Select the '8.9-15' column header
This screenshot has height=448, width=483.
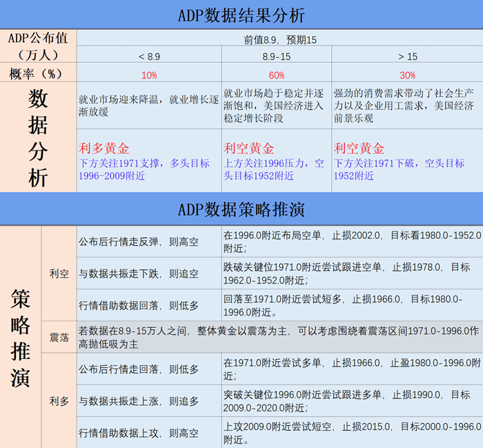277,55
